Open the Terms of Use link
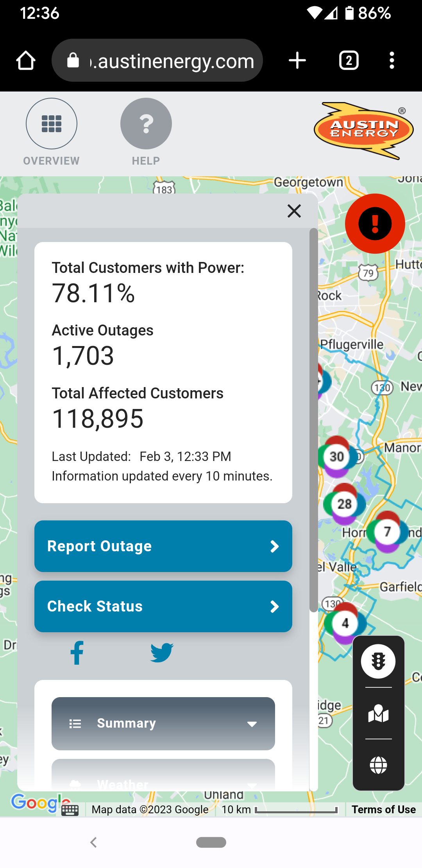422x868 pixels. (383, 809)
